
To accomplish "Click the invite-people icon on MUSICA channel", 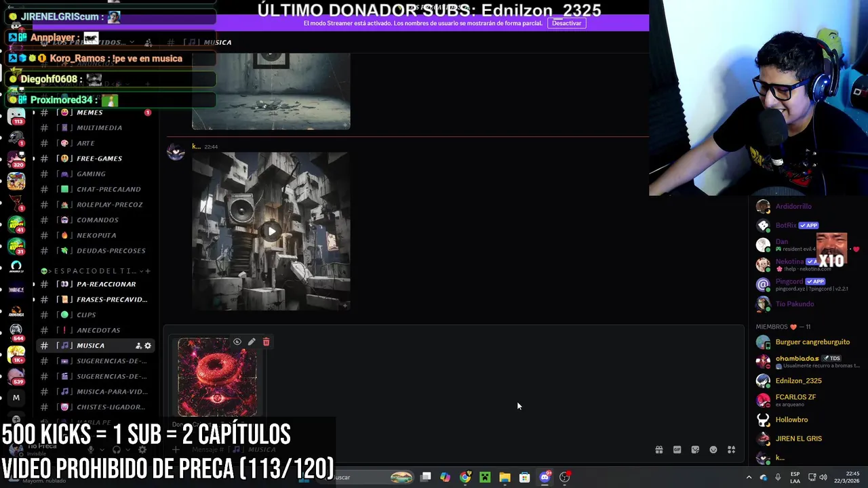I will [138, 346].
